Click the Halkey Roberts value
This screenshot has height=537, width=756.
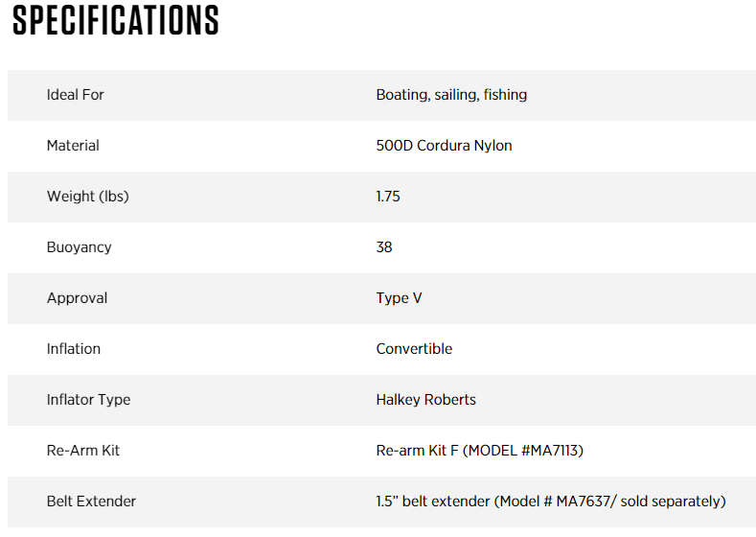pyautogui.click(x=425, y=400)
